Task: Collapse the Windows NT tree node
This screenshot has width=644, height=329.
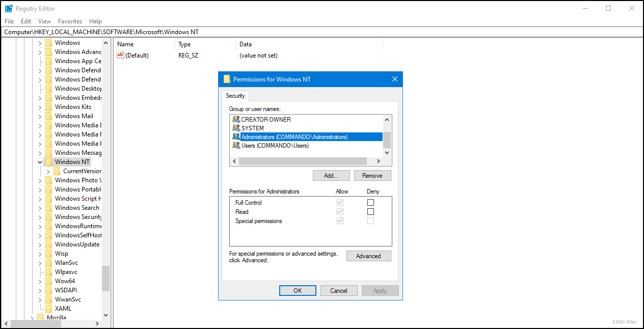Action: 40,162
